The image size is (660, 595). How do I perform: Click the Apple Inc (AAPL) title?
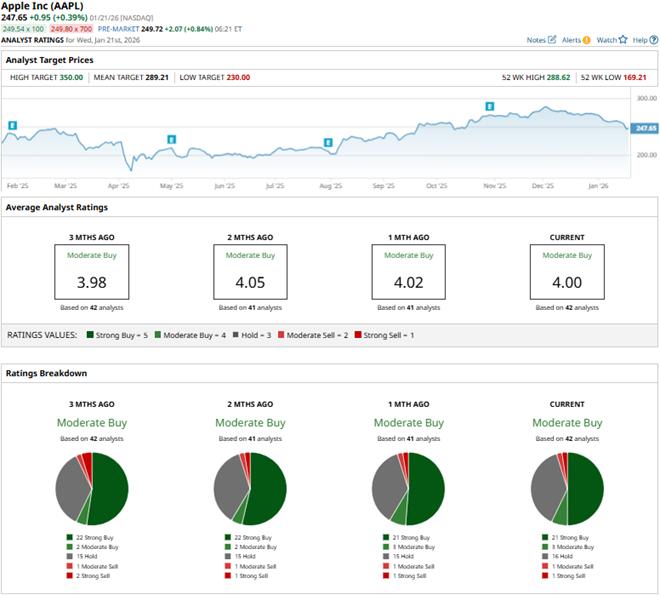coord(46,6)
